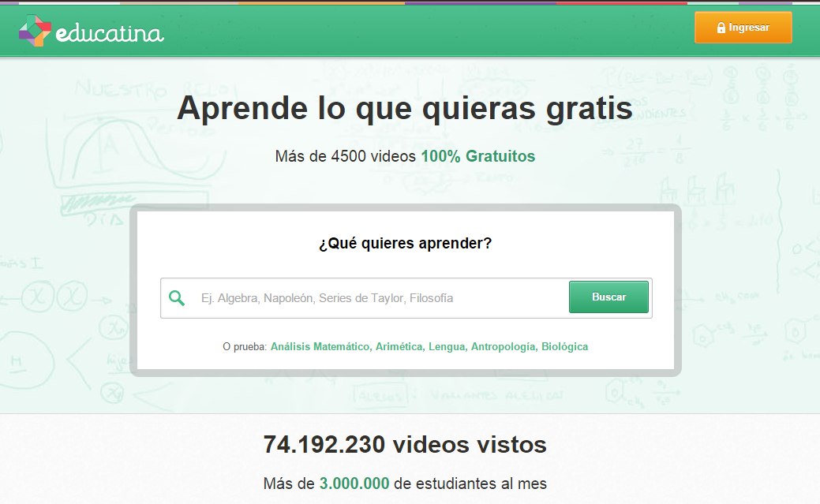Screen dimensions: 820x504
Task: Click the Educatina wordmark text in header
Action: (110, 32)
